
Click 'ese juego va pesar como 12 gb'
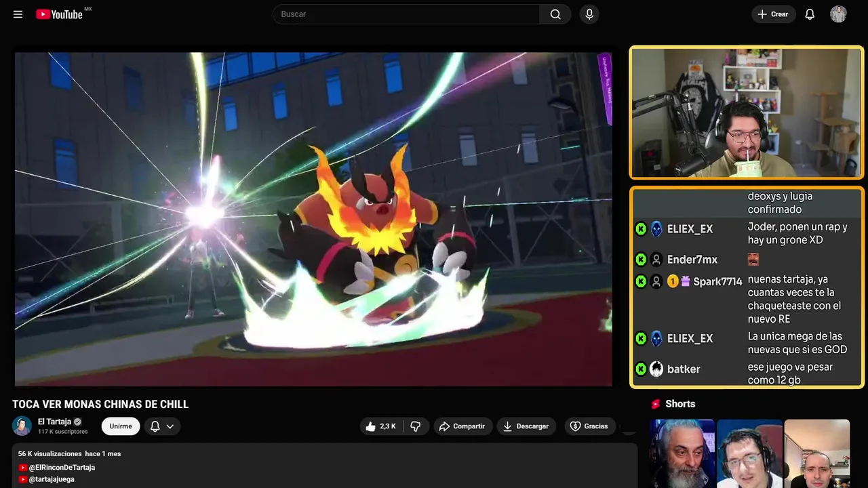790,373
